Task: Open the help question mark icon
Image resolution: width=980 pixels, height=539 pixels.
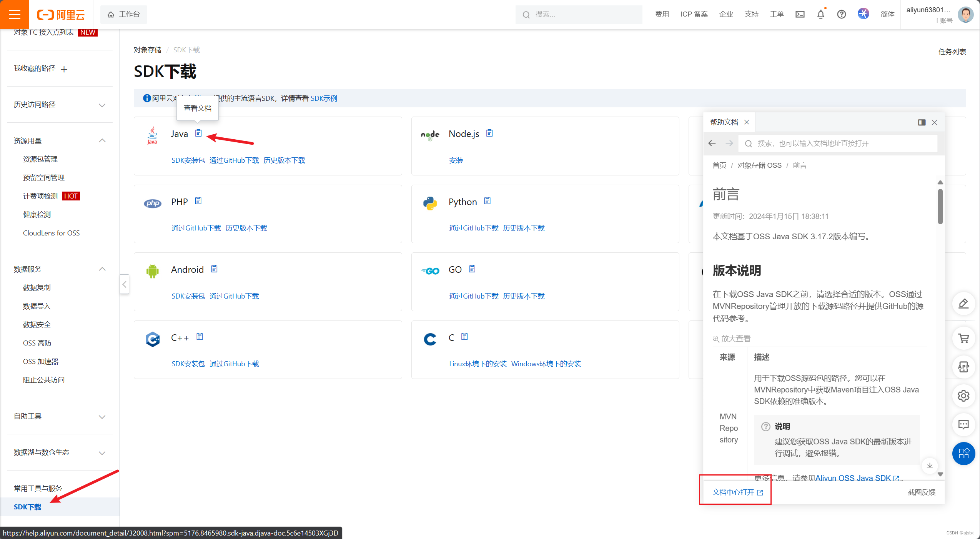Action: (842, 14)
